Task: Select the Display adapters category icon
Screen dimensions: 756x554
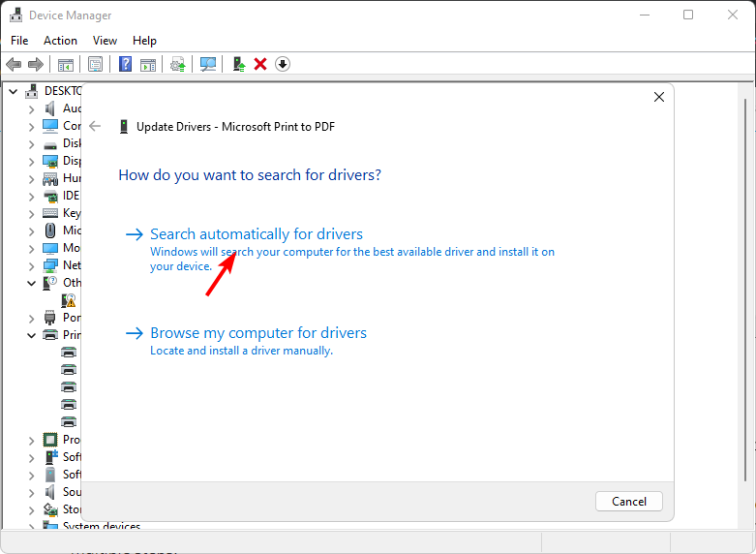Action: click(50, 161)
